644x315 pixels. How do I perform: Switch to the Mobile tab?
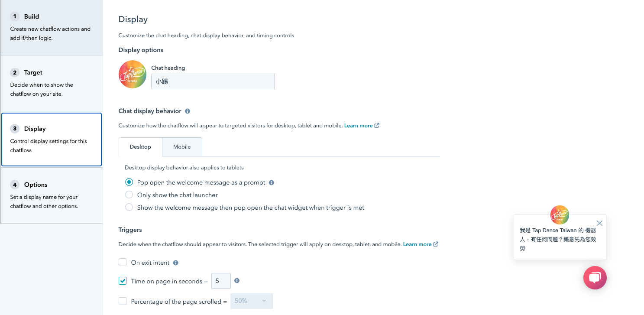[182, 147]
